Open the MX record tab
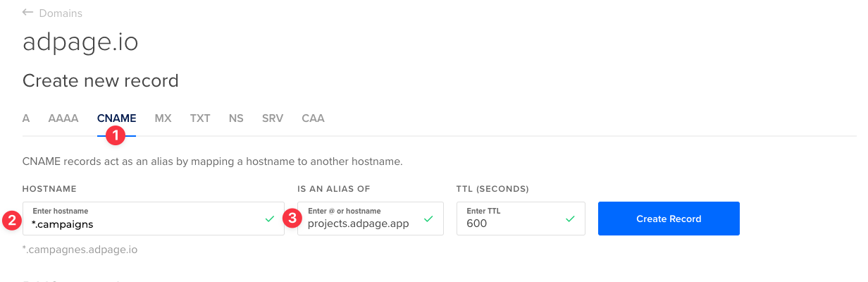Screen dimensions: 868x282 tap(163, 118)
